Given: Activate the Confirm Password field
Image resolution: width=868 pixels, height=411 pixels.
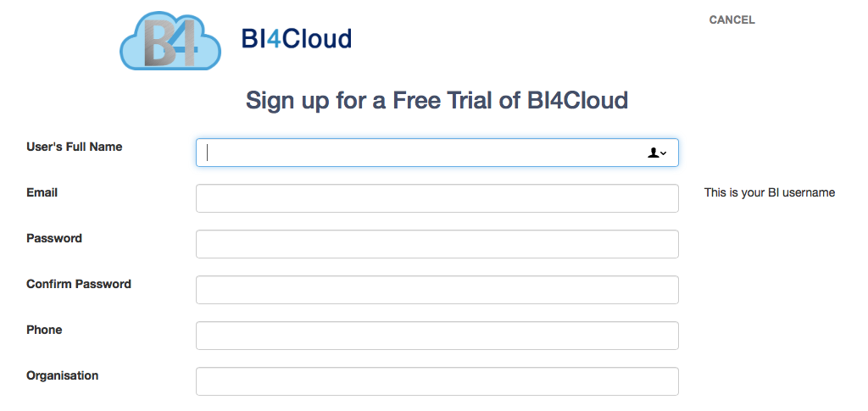Looking at the screenshot, I should coord(437,290).
